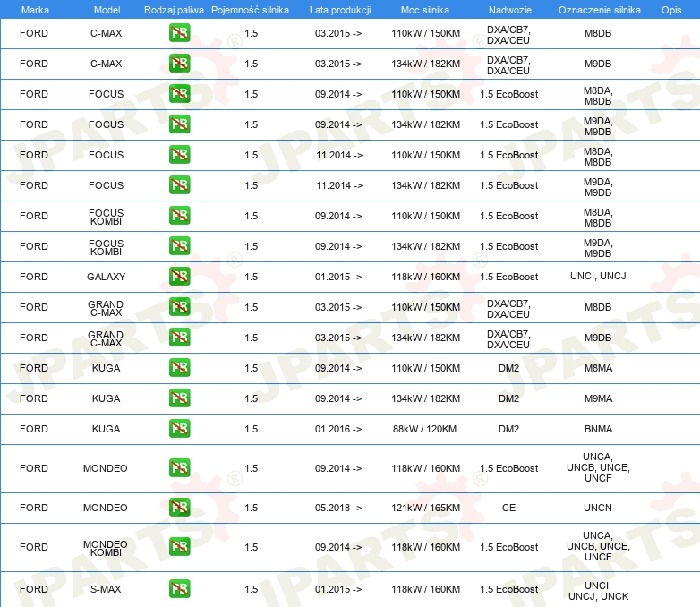Click the '05.2018 ->' production date cell

[338, 508]
